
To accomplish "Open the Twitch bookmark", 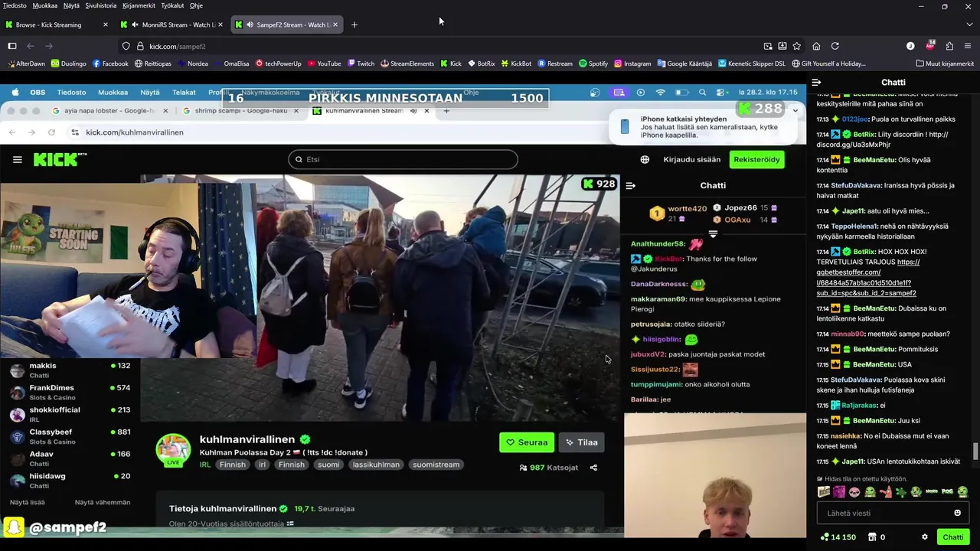I will click(361, 64).
